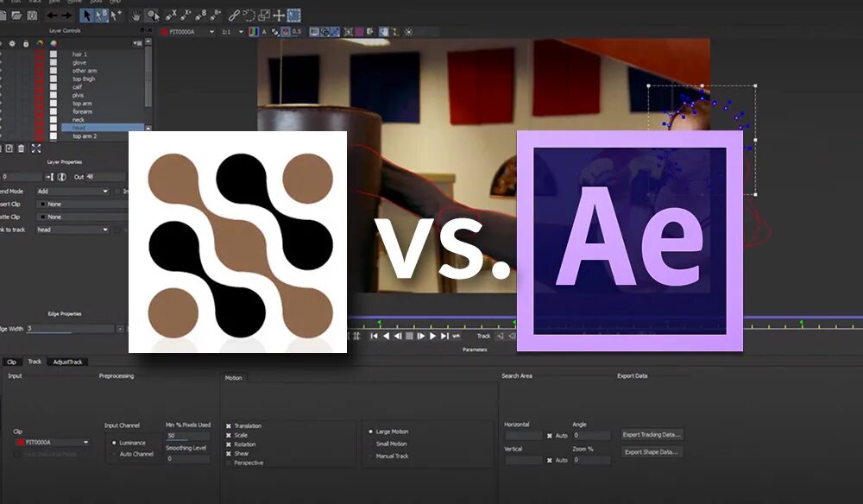Toggle the Horizontal Auto checkbox
863x504 pixels.
click(x=549, y=436)
